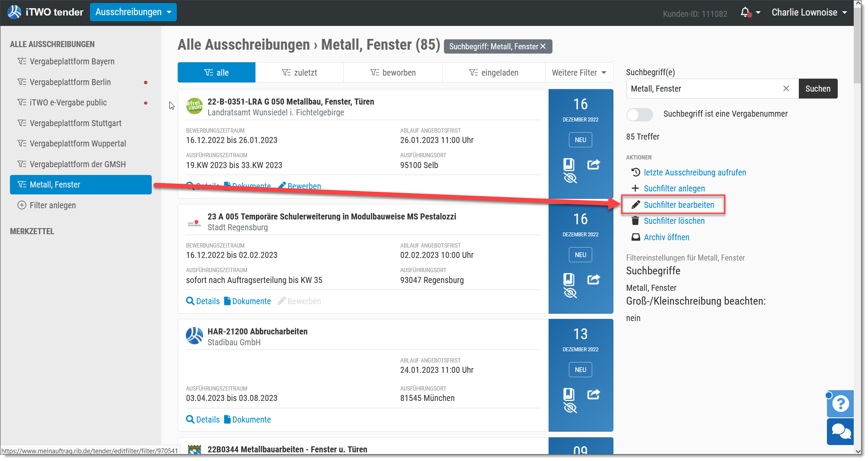Open the help question mark widget
This screenshot has height=461, width=868.
(840, 404)
